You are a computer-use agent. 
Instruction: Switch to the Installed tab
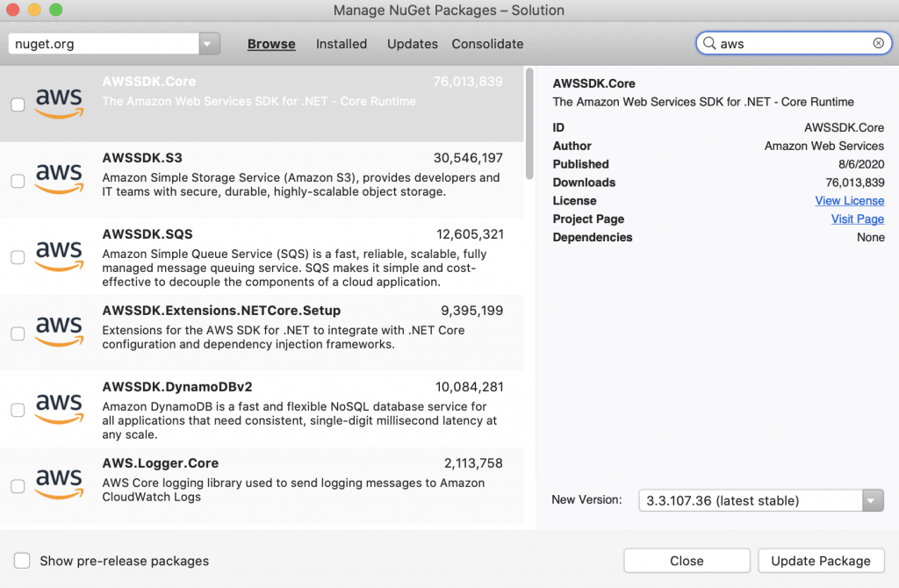click(x=342, y=43)
